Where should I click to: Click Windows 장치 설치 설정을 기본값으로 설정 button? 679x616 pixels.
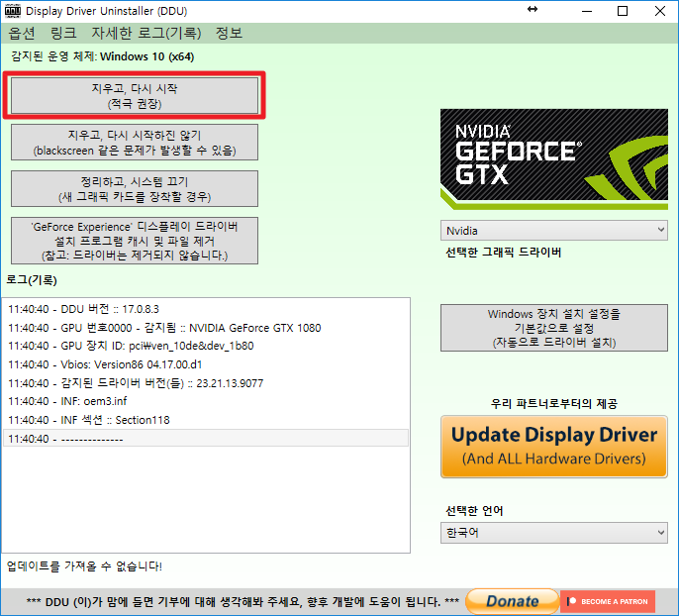554,328
